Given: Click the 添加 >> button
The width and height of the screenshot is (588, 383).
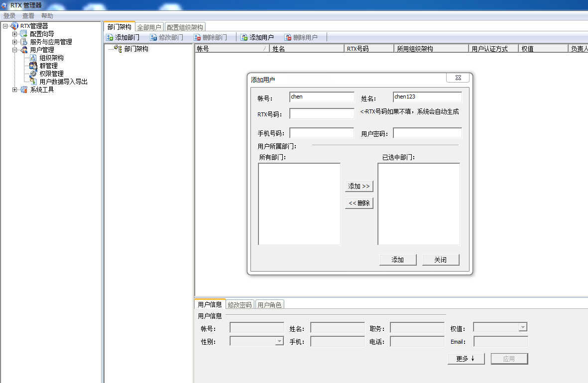Looking at the screenshot, I should click(359, 186).
